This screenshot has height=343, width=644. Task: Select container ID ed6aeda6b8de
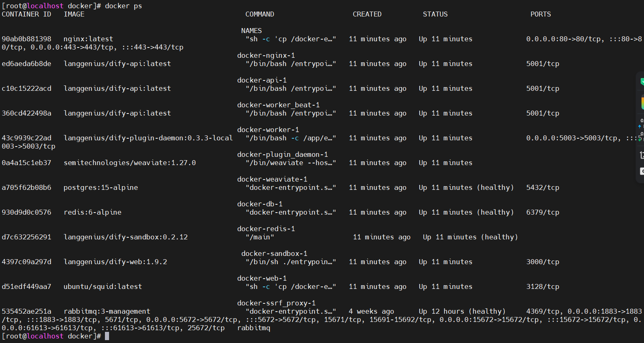pos(26,64)
